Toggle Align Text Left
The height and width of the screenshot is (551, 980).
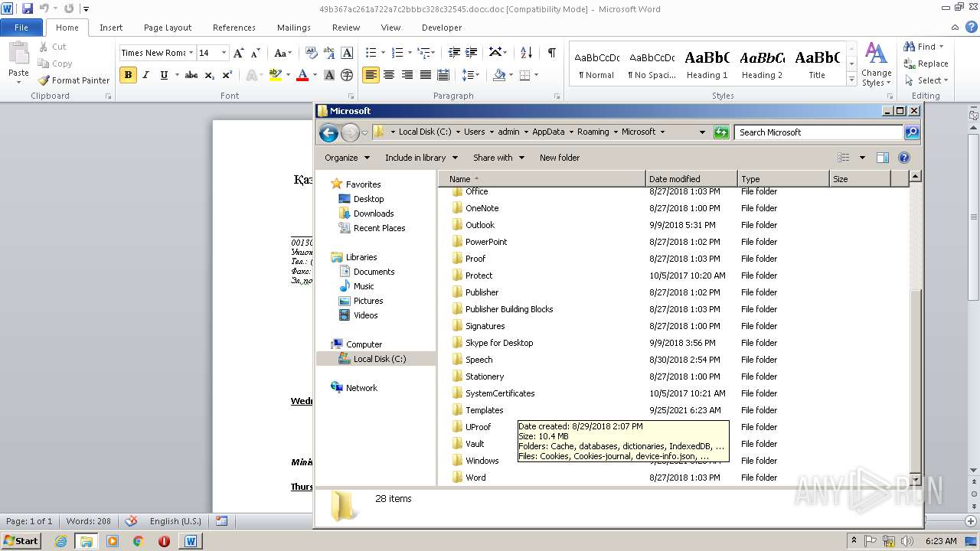pos(371,75)
